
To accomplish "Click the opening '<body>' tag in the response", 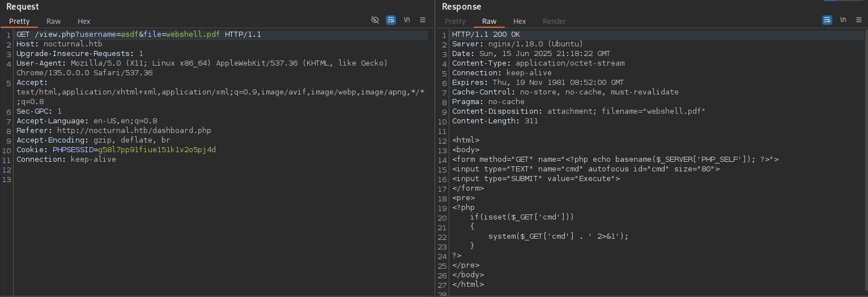I will click(466, 150).
